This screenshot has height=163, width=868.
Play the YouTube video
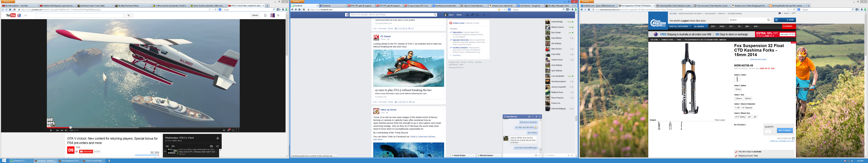click(51, 130)
